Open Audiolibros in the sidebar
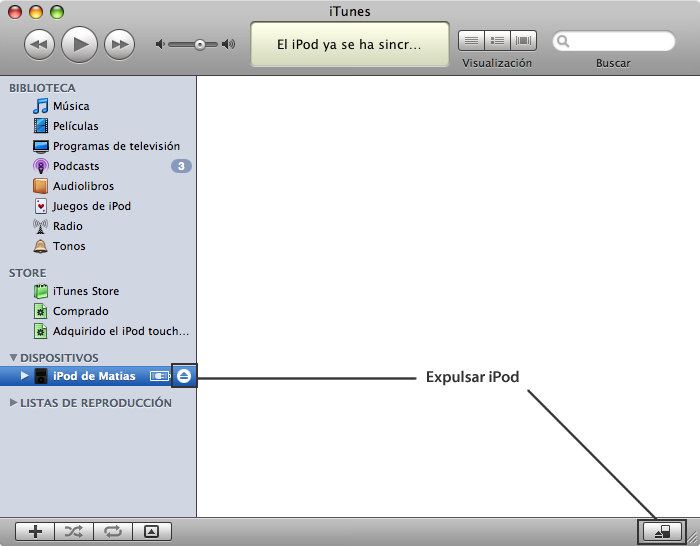This screenshot has height=546, width=700. click(x=73, y=186)
